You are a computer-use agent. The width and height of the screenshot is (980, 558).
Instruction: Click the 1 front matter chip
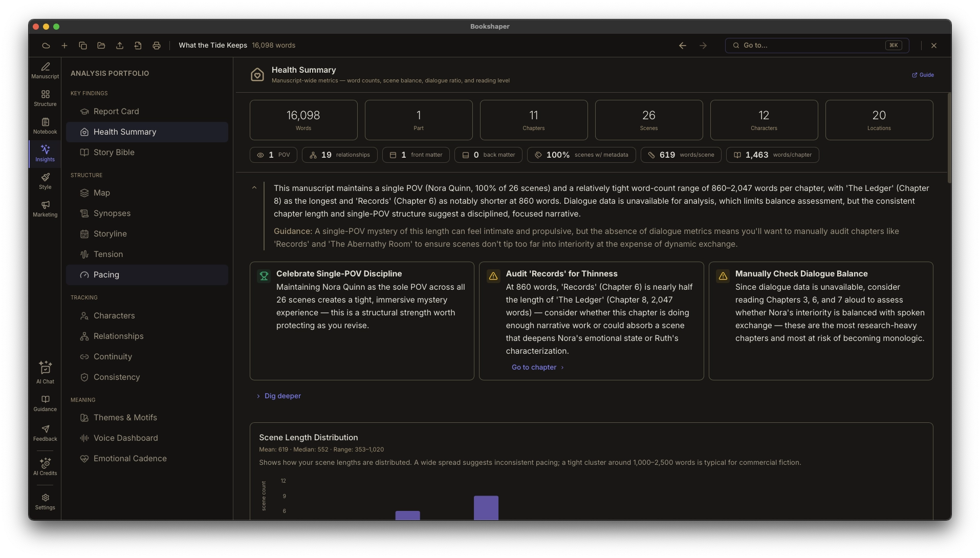(x=416, y=155)
